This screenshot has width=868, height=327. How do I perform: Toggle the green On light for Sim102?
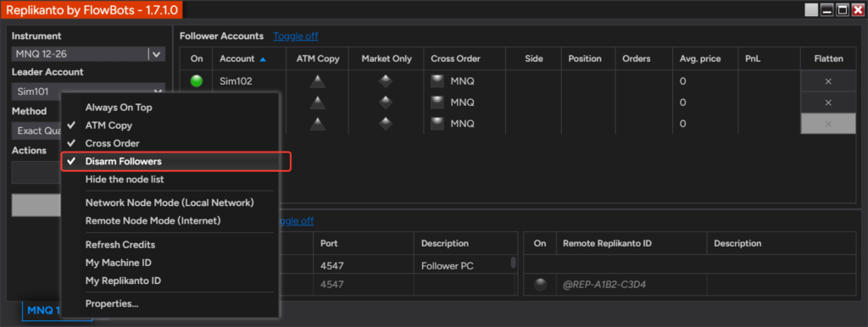coord(196,81)
